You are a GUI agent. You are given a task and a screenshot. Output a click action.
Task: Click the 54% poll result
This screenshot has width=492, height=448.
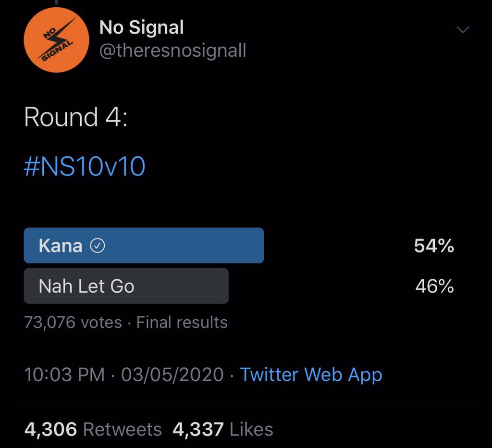point(434,246)
